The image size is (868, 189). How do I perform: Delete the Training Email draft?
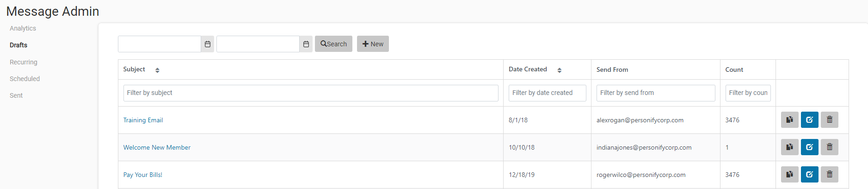pyautogui.click(x=829, y=120)
